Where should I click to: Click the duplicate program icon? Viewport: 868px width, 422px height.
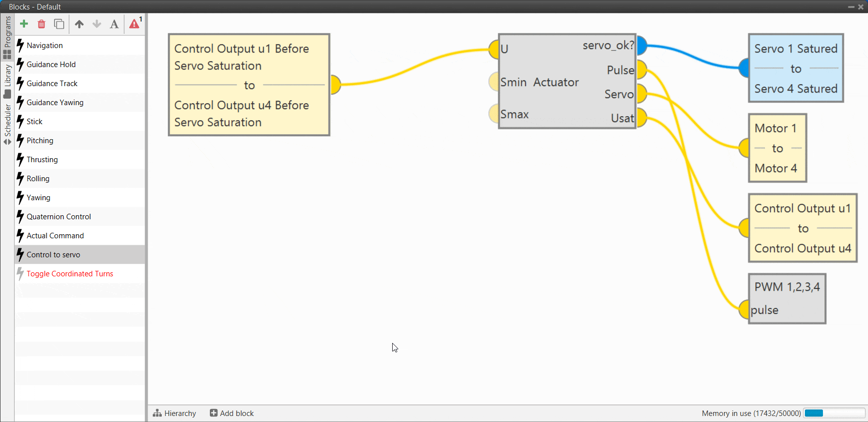[x=59, y=24]
